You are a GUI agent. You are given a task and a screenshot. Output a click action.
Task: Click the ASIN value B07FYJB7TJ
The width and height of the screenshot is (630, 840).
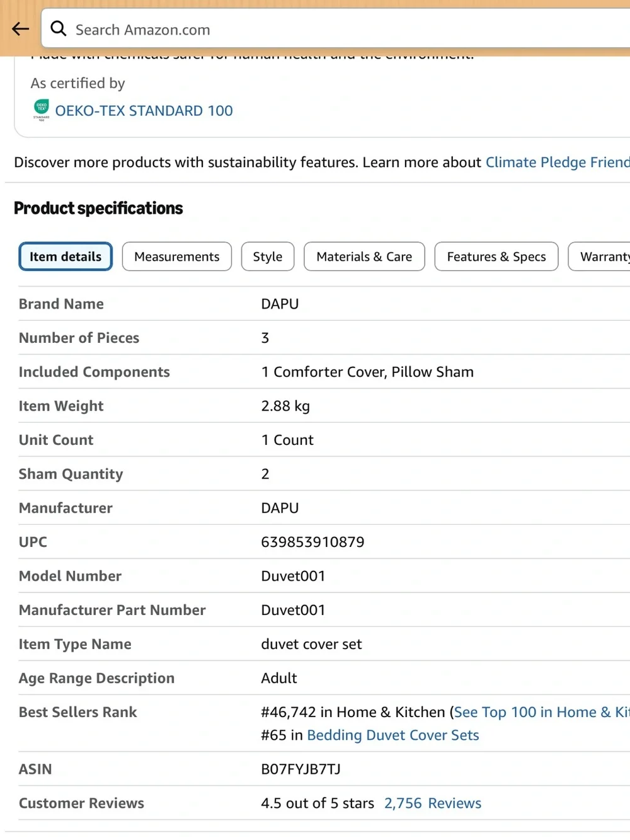pos(301,769)
